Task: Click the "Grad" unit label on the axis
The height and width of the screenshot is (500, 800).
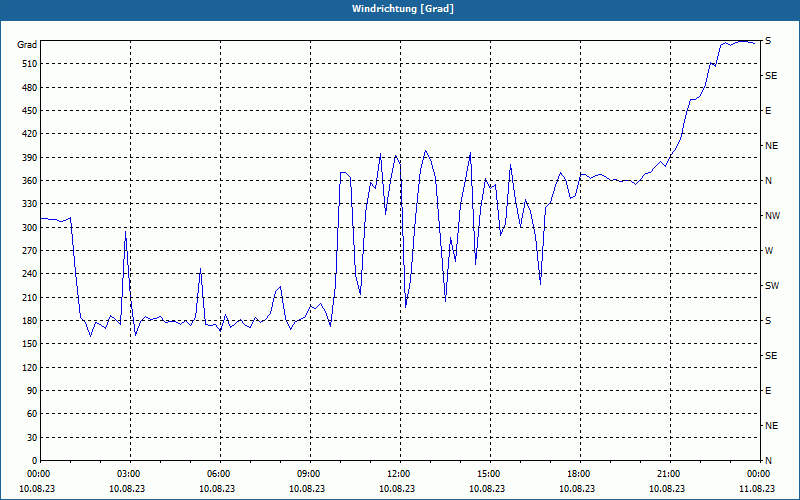Action: pos(27,45)
